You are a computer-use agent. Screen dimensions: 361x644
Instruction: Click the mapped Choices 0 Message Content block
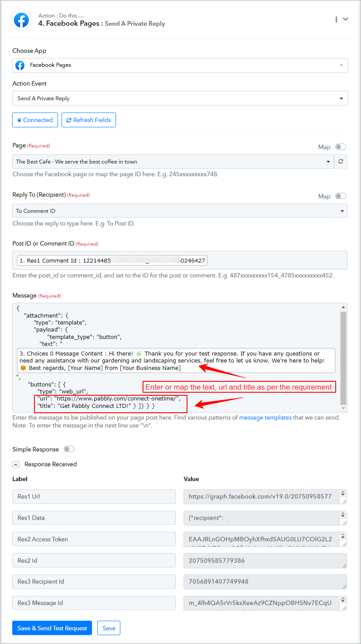click(176, 360)
